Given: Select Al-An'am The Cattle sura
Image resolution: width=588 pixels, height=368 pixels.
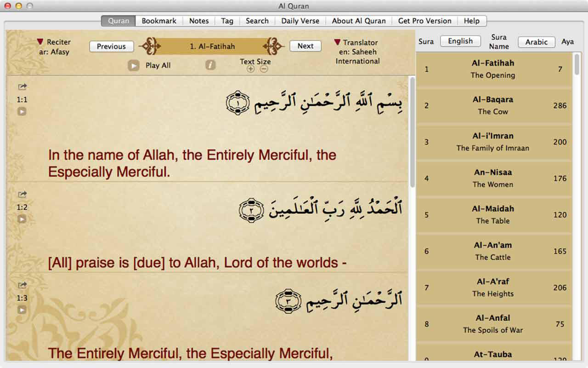Looking at the screenshot, I should click(x=494, y=251).
